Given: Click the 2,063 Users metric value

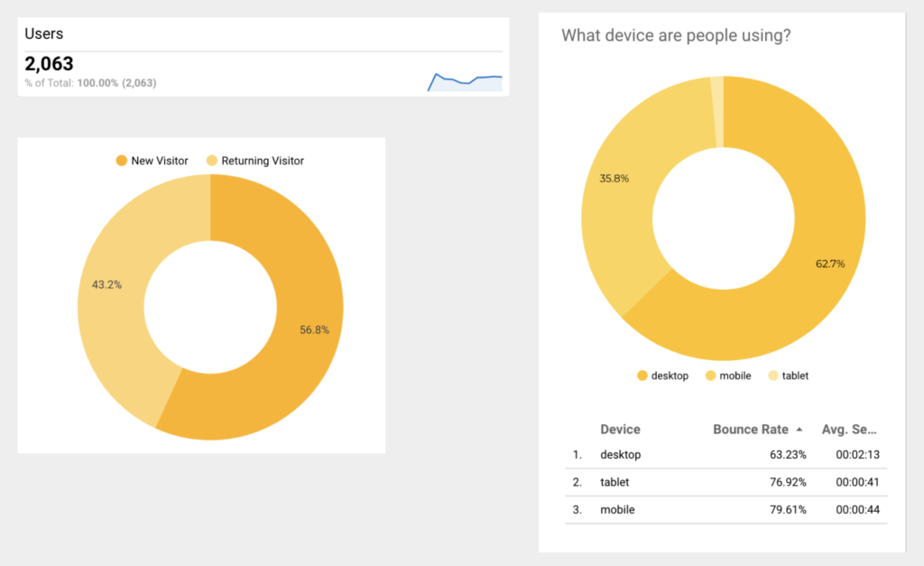Looking at the screenshot, I should click(49, 64).
